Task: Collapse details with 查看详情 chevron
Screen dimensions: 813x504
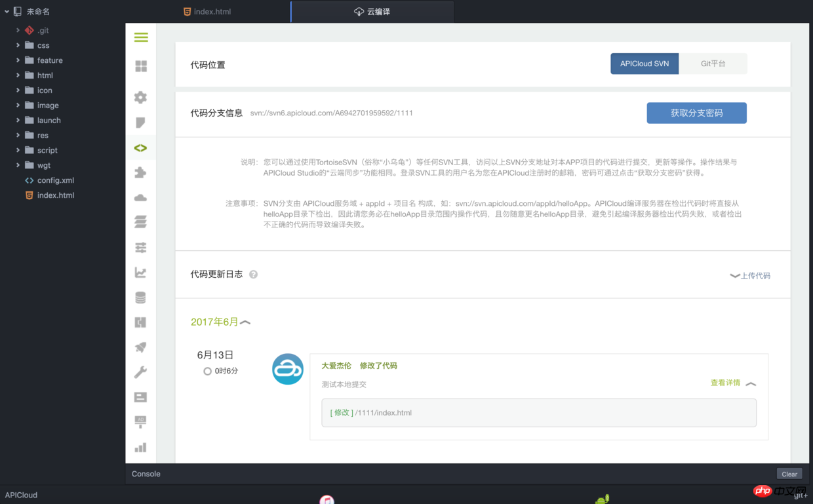Action: 751,383
